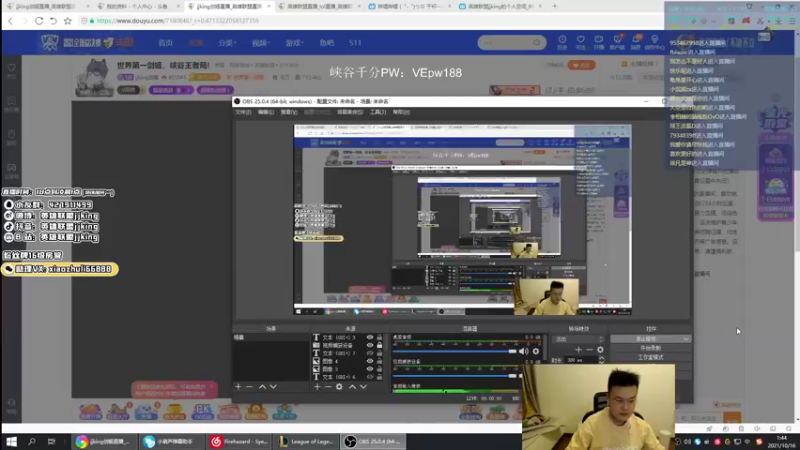Viewport: 800px width, 450px height.
Task: Bookmark page with star icon
Action: point(68,21)
